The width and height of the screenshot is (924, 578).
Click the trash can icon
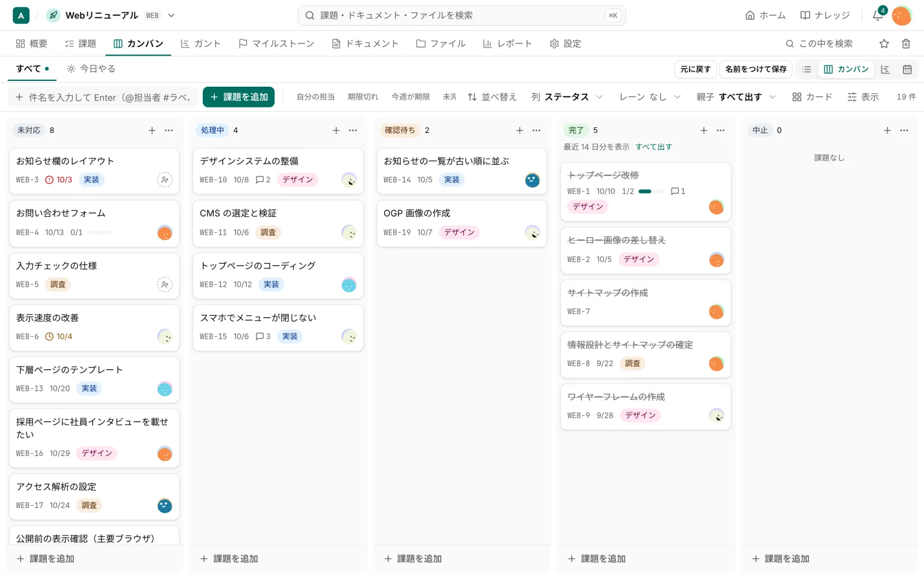tap(906, 43)
